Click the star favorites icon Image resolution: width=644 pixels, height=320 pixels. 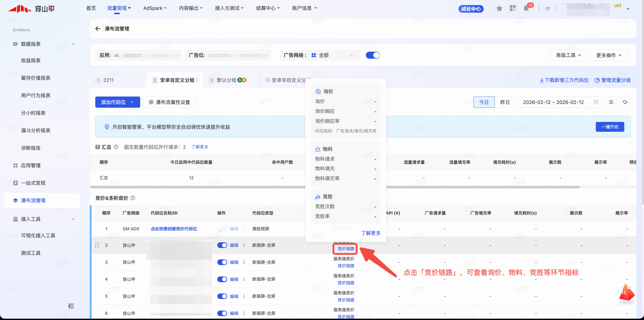pyautogui.click(x=499, y=9)
